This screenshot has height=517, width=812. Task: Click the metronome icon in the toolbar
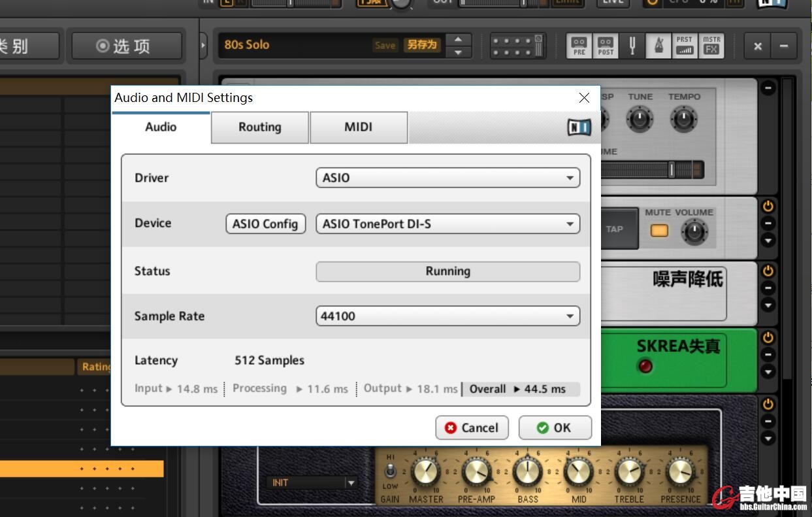[x=658, y=46]
